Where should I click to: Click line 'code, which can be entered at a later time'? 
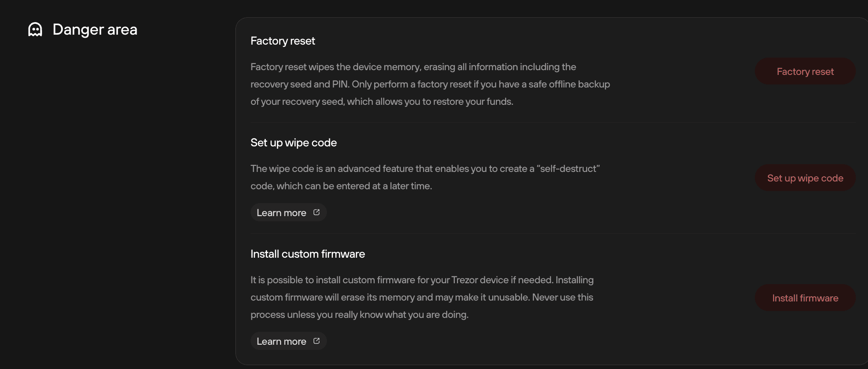(x=341, y=186)
